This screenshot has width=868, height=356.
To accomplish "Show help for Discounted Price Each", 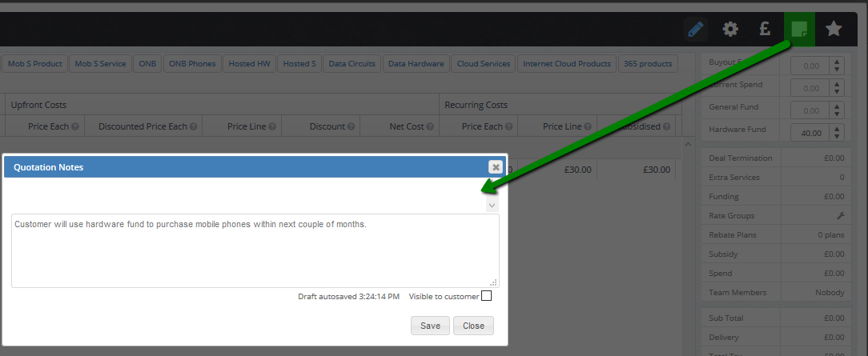I will (193, 126).
